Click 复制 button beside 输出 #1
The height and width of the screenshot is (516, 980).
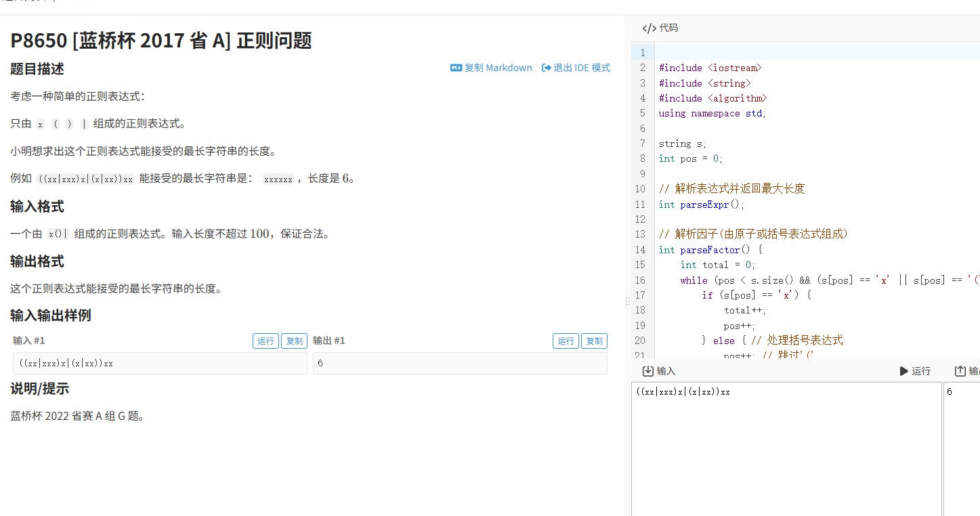point(595,341)
